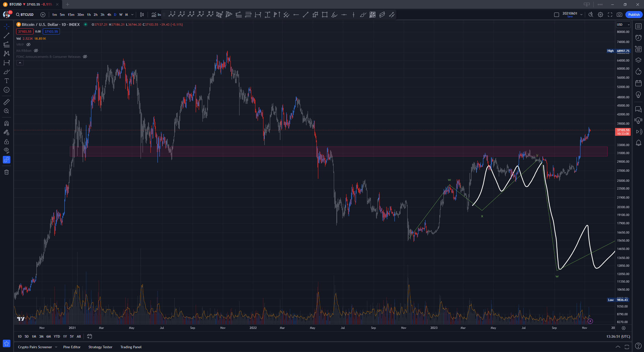Select the 4h timeframe
Screen dimensions: 644x352
pos(109,15)
